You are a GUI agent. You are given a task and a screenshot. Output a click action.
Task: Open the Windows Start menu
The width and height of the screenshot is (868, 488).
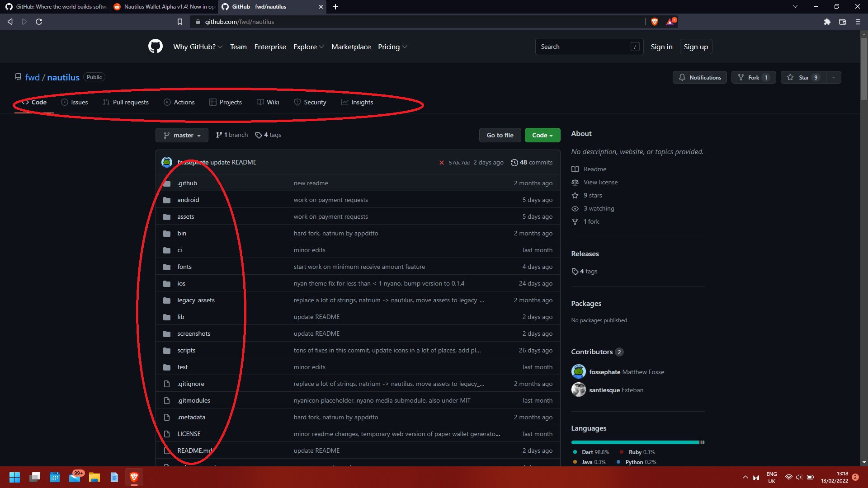[14, 477]
